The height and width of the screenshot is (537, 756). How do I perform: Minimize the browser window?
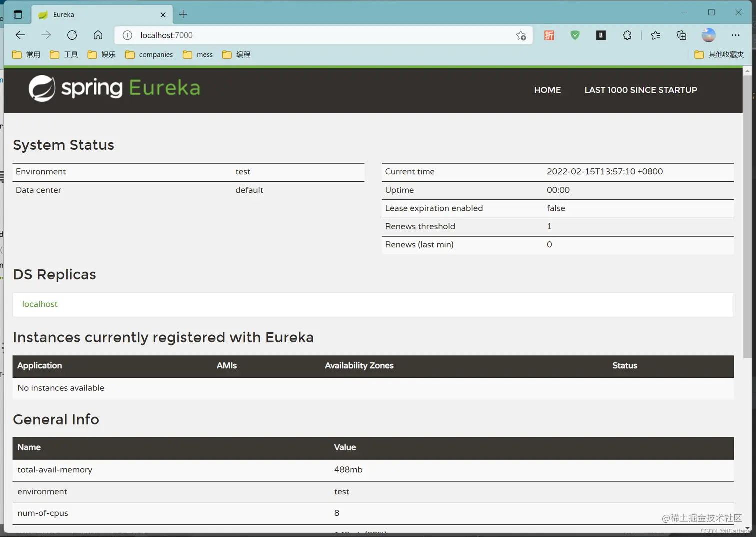pyautogui.click(x=684, y=12)
